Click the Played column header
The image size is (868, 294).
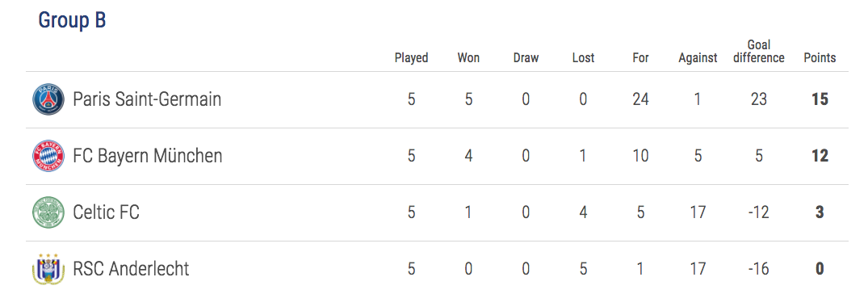click(x=411, y=57)
